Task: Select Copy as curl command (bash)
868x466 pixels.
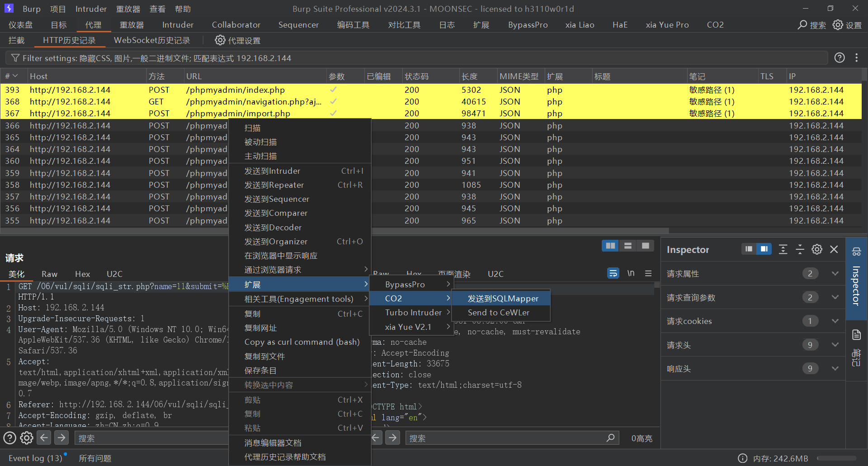Action: point(300,342)
